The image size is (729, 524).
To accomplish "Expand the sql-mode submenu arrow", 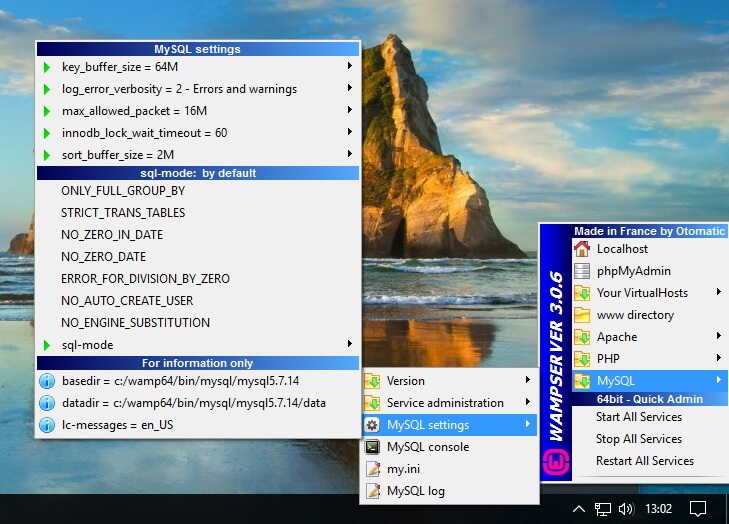I will (349, 345).
